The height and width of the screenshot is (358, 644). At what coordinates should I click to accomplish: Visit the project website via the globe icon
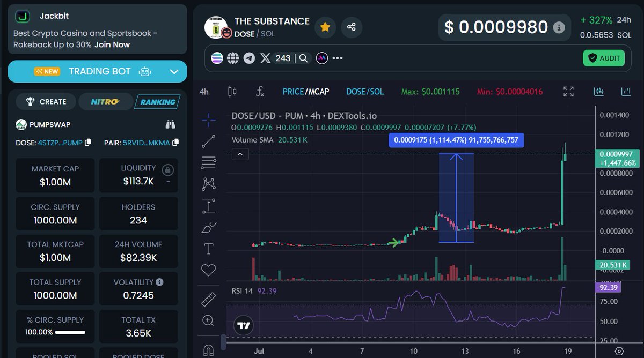point(233,58)
